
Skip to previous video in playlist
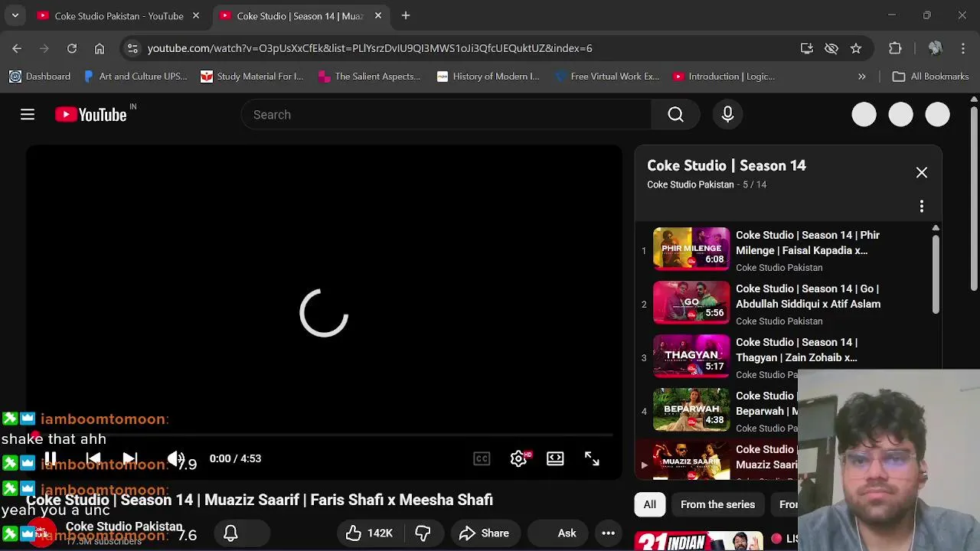tap(93, 458)
